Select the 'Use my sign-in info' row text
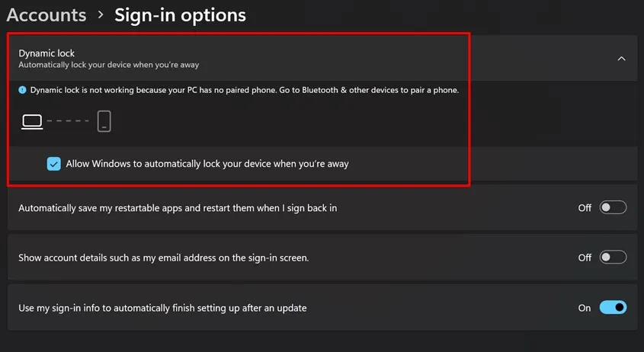Screen dimensions: 644x352 click(x=162, y=308)
